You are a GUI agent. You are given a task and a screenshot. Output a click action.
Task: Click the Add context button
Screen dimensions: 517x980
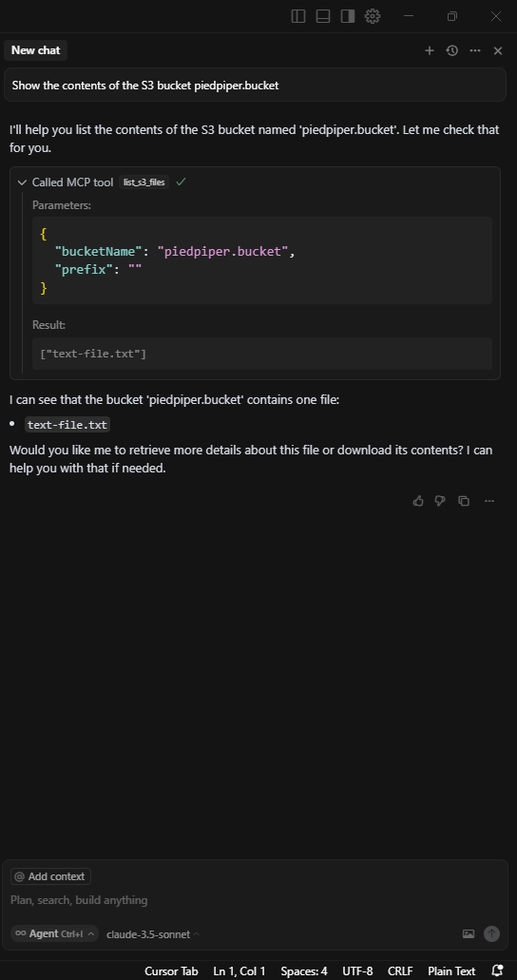pyautogui.click(x=50, y=876)
